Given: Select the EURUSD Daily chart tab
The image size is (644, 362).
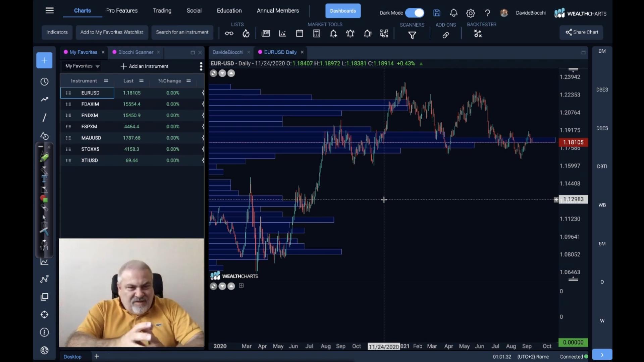Looking at the screenshot, I should [280, 52].
